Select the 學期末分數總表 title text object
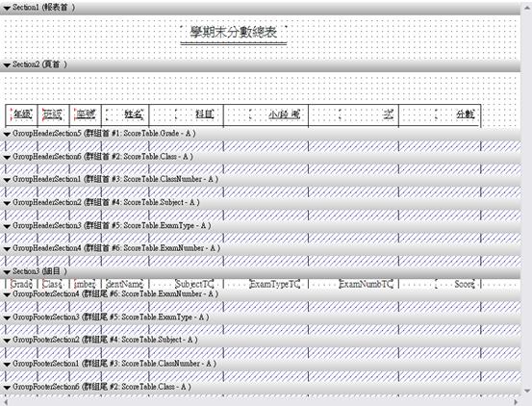The height and width of the screenshot is (406, 532). pos(234,33)
